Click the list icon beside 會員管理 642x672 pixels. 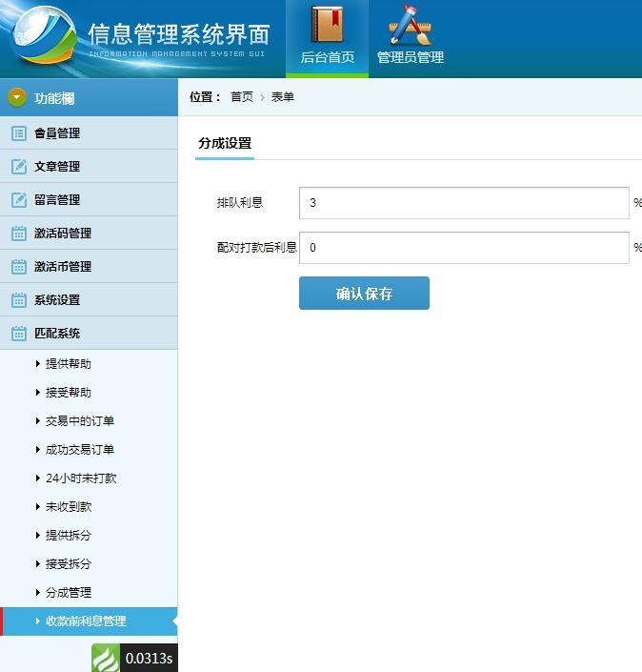[19, 133]
